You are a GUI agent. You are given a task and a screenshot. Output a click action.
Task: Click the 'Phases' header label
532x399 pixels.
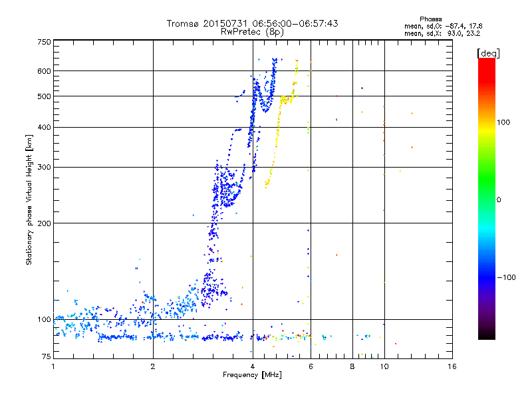click(430, 19)
